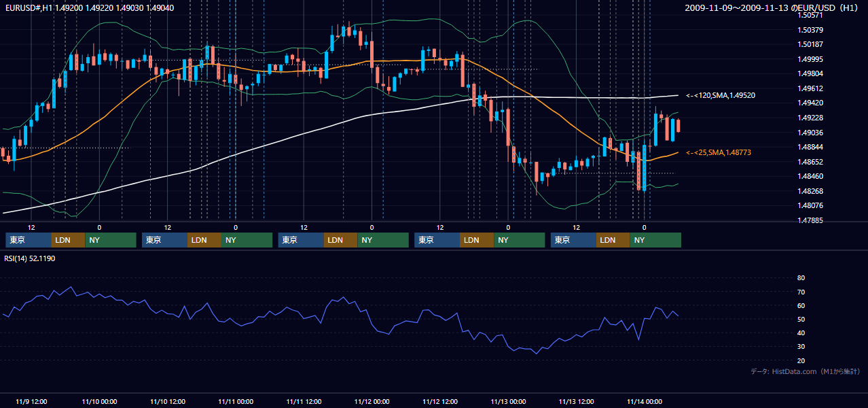Click price axis value 1.49612
The image size is (868, 408).
[810, 88]
